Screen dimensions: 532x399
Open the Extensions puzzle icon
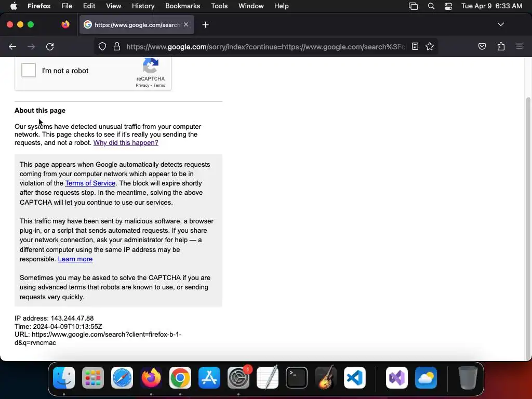click(x=501, y=46)
